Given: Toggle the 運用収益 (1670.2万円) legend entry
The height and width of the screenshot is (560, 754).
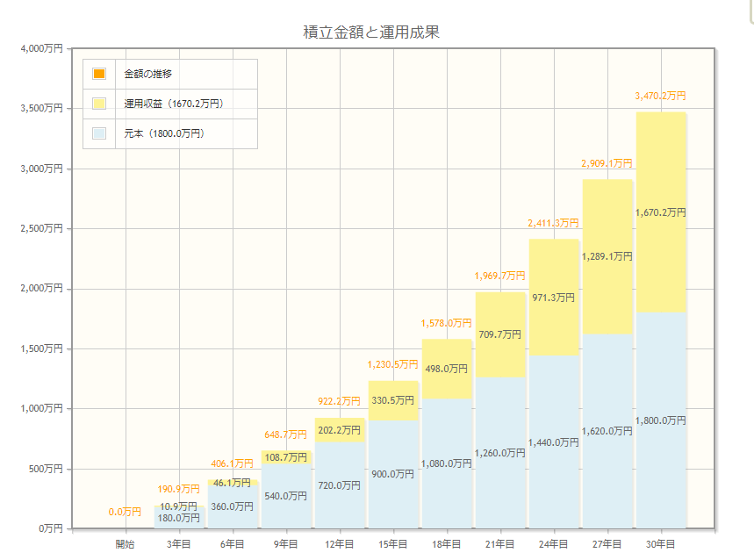Looking at the screenshot, I should tap(174, 104).
